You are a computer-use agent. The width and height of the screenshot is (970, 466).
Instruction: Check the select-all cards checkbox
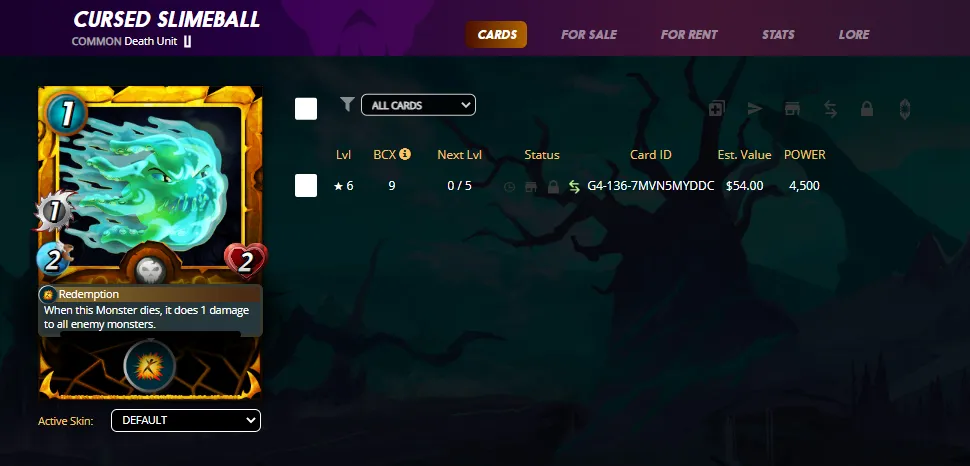pyautogui.click(x=306, y=108)
